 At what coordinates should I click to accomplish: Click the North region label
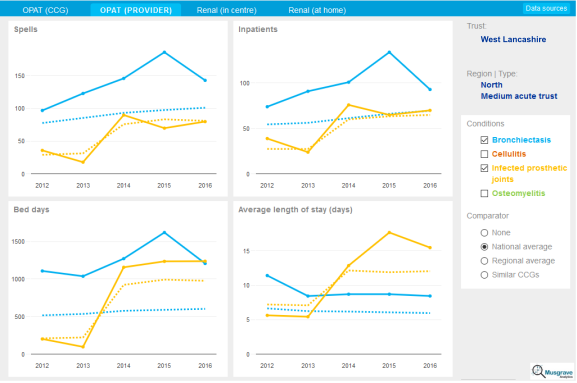coord(491,85)
